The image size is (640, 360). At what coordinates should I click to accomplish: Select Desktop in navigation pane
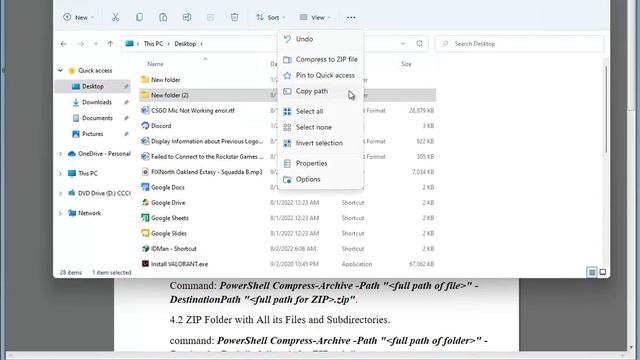pyautogui.click(x=93, y=87)
